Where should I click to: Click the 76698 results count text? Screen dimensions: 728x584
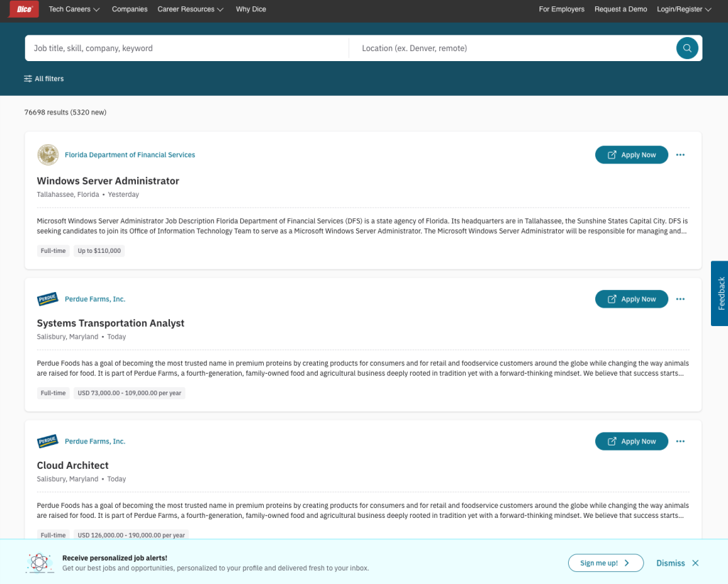pyautogui.click(x=65, y=112)
